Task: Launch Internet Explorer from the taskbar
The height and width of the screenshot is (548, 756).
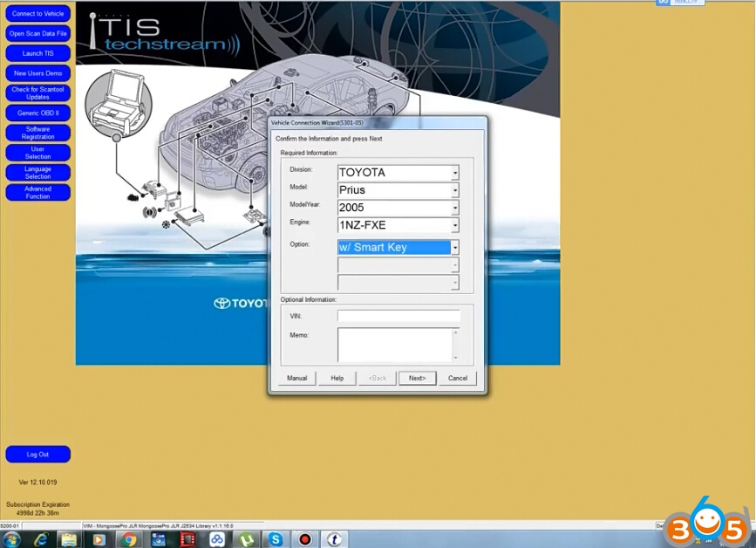Action: pos(40,539)
